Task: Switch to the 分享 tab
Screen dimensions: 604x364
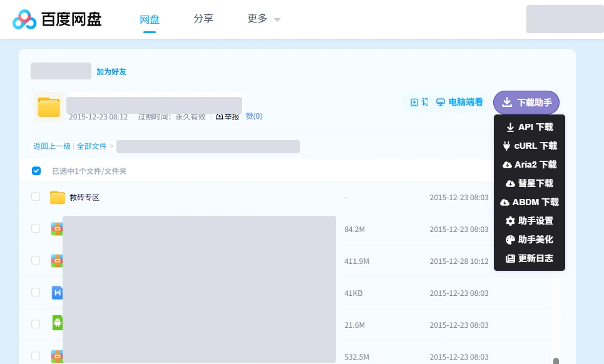Action: click(203, 19)
